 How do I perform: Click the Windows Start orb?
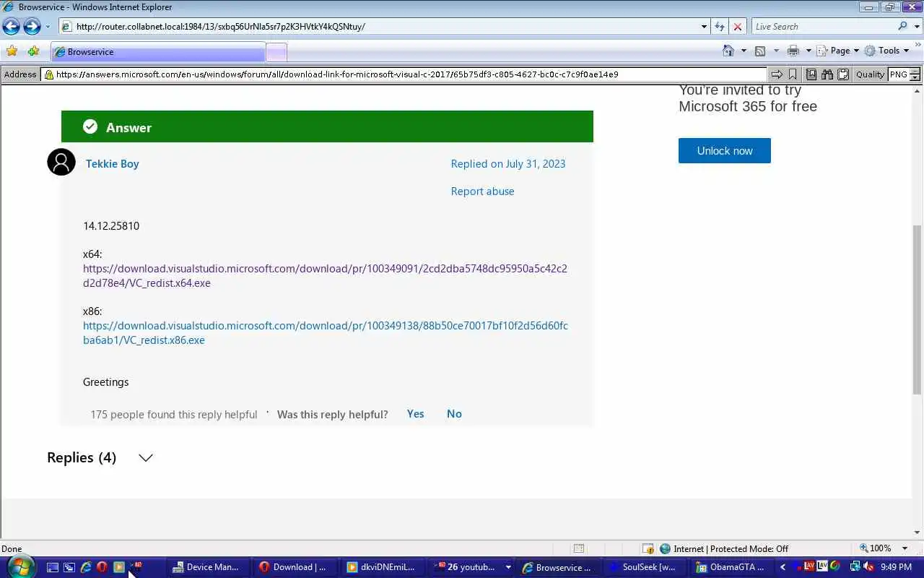[x=20, y=566]
